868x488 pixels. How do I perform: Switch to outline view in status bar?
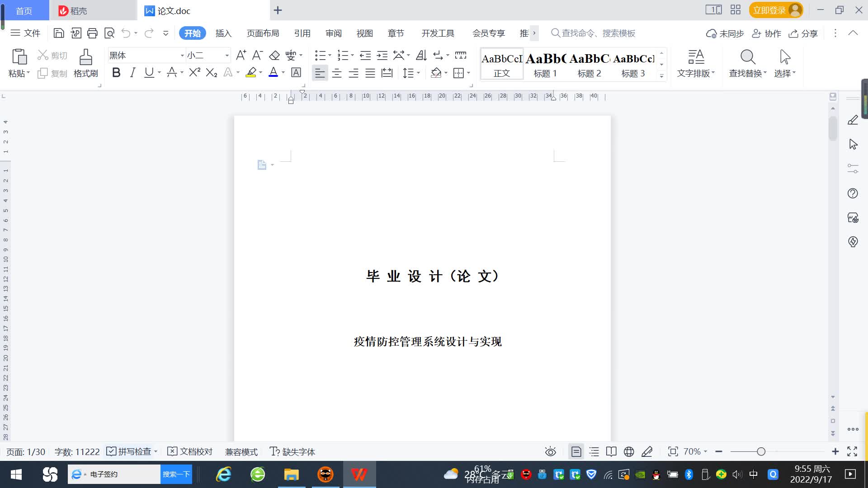coord(594,451)
